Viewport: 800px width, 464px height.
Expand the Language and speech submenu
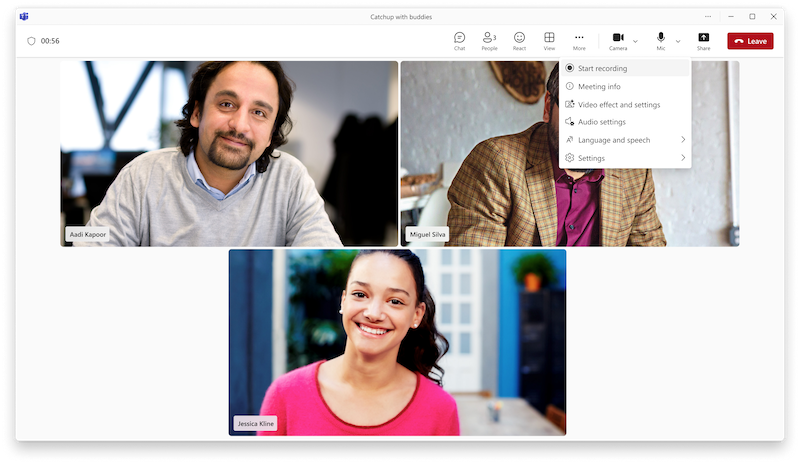coord(625,140)
